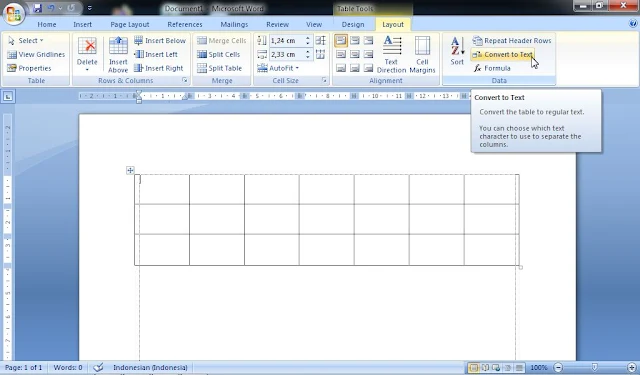
Task: Open Rows & Columns dialog launcher
Action: point(185,80)
